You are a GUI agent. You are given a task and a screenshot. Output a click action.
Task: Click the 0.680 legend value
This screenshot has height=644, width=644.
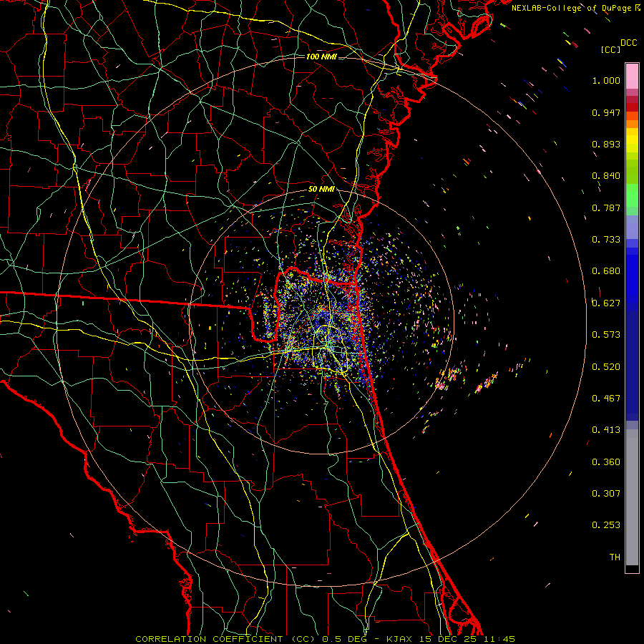pyautogui.click(x=606, y=271)
